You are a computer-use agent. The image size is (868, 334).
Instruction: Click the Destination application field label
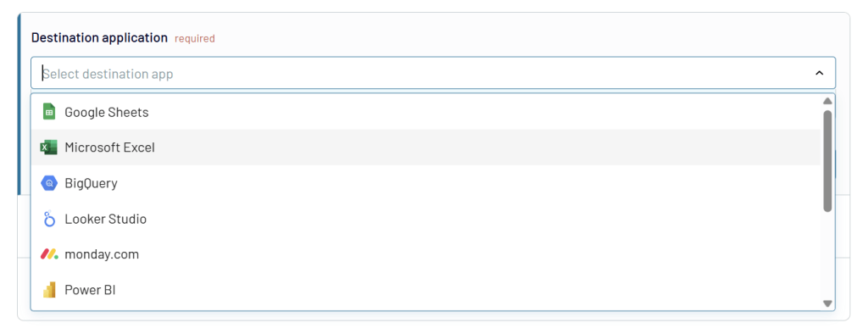99,37
